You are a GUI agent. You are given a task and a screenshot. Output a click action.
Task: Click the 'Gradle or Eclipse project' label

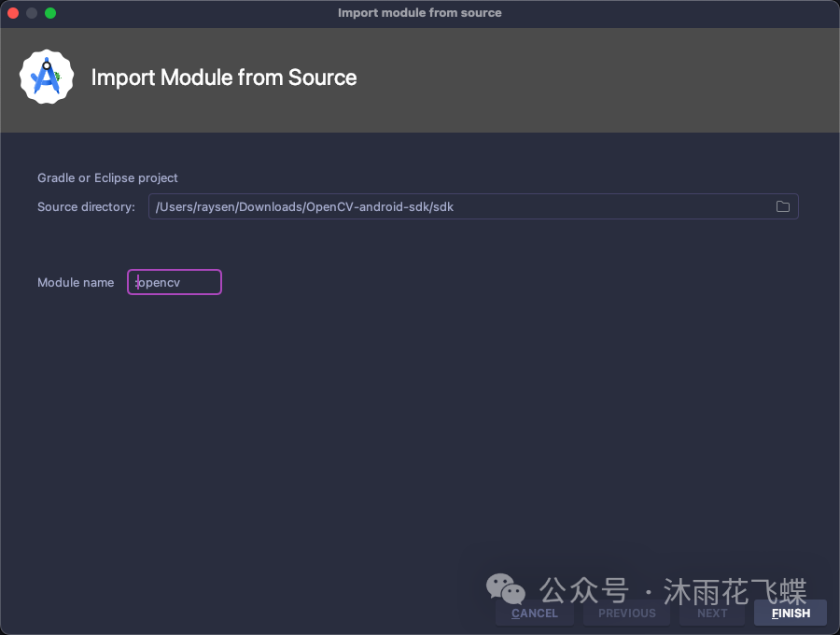tap(107, 178)
